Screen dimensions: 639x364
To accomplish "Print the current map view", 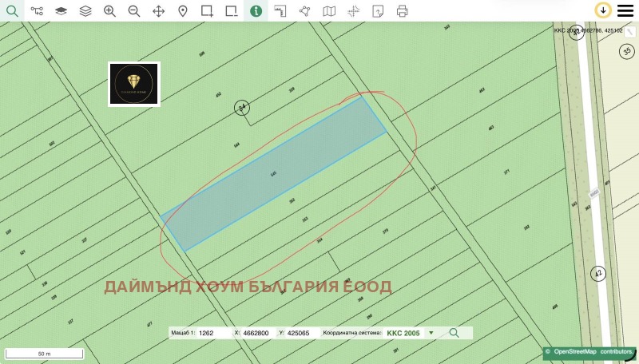I will pyautogui.click(x=403, y=11).
